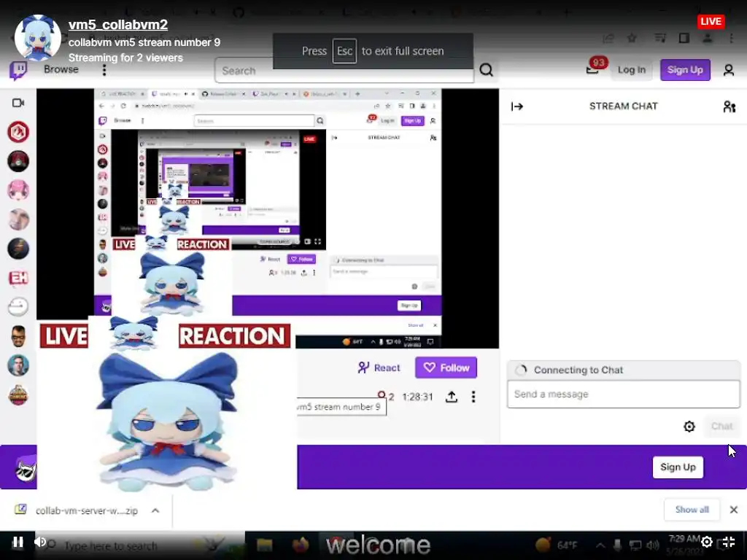747x560 pixels.
Task: Open the Browse page
Action: [x=61, y=69]
